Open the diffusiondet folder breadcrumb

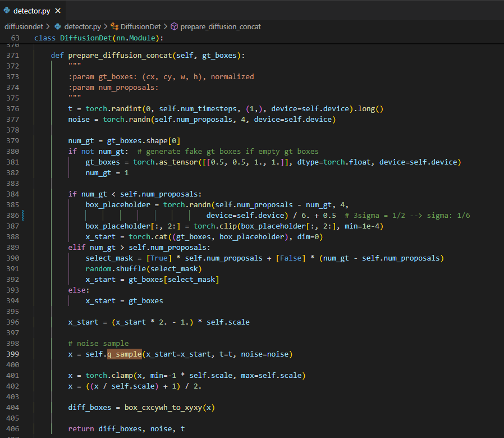coord(24,26)
